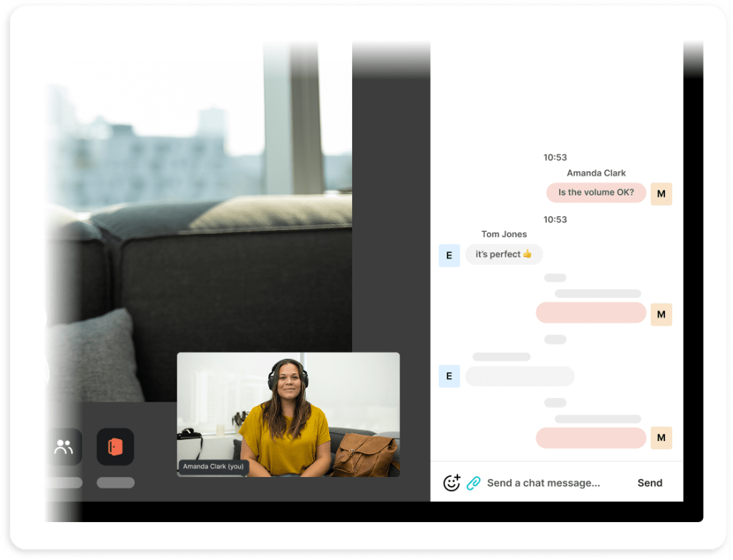Click the label below the participants icon
The width and height of the screenshot is (733, 560).
tap(64, 483)
